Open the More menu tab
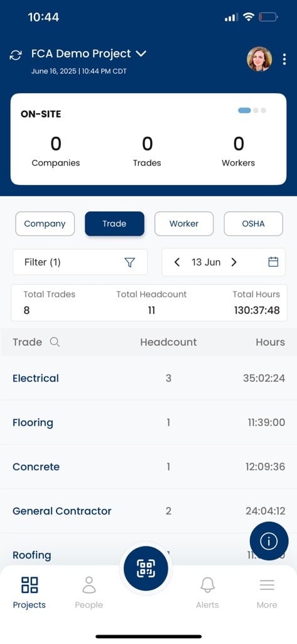 [x=267, y=592]
